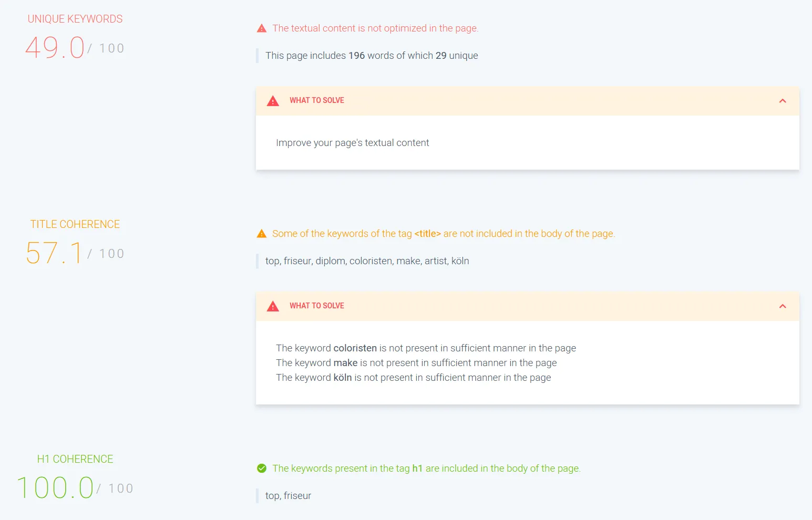Click the bold keyword köln in suggestions
This screenshot has width=812, height=520.
343,378
